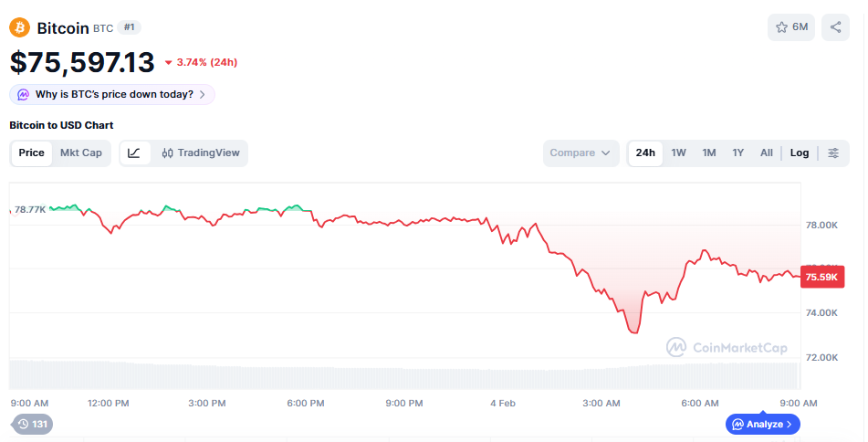Click the history clock badge showing 131

[x=32, y=424]
